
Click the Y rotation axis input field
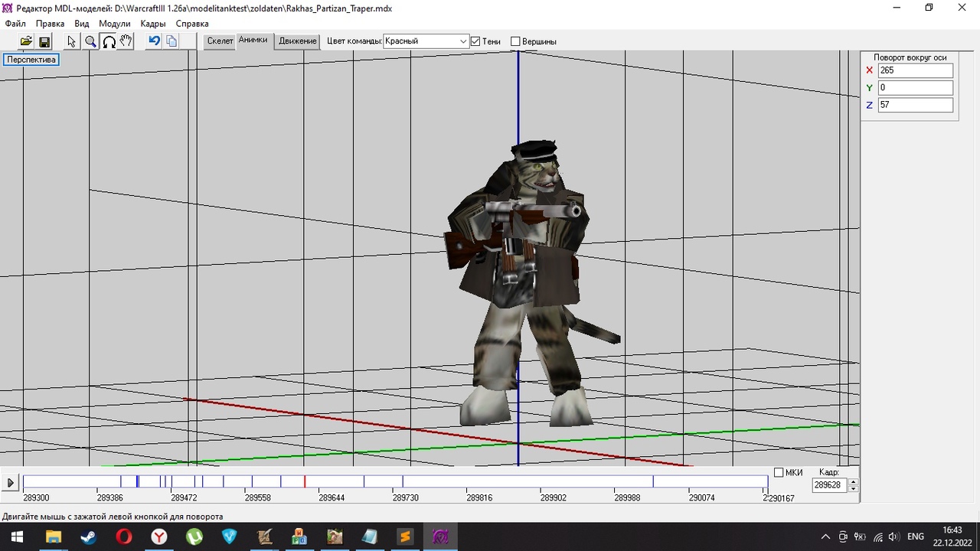[x=916, y=88]
